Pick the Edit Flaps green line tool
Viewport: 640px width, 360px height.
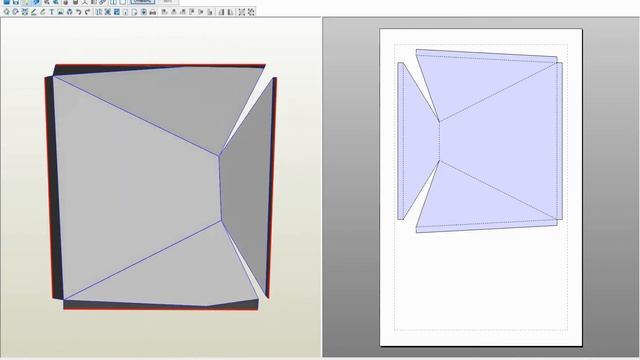33,12
